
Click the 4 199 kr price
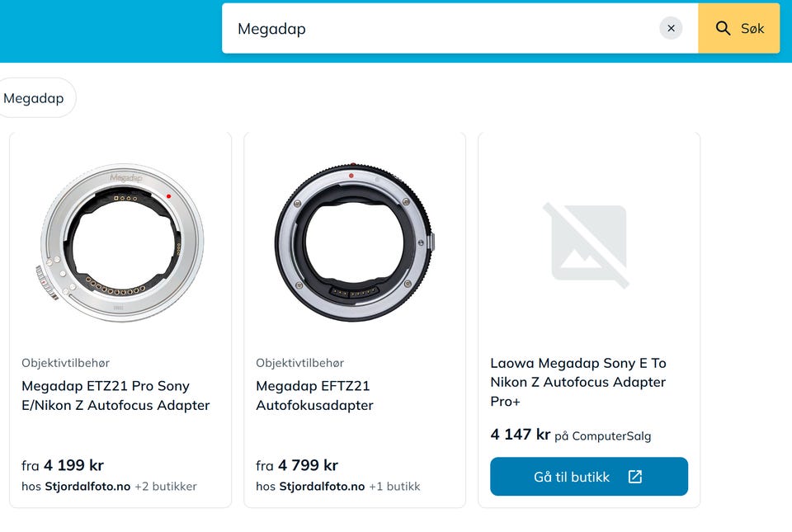pyautogui.click(x=73, y=465)
